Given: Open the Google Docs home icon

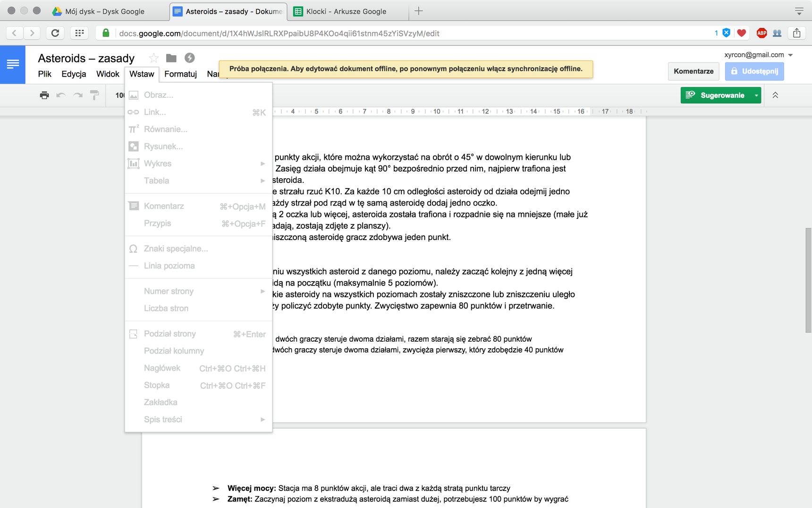Looking at the screenshot, I should [x=13, y=65].
